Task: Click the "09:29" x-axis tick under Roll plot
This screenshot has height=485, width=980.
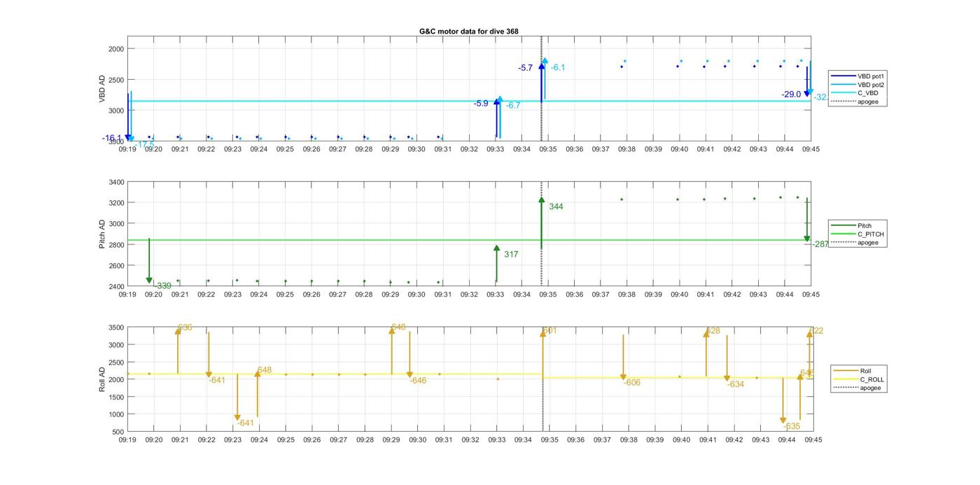Action: (x=391, y=440)
